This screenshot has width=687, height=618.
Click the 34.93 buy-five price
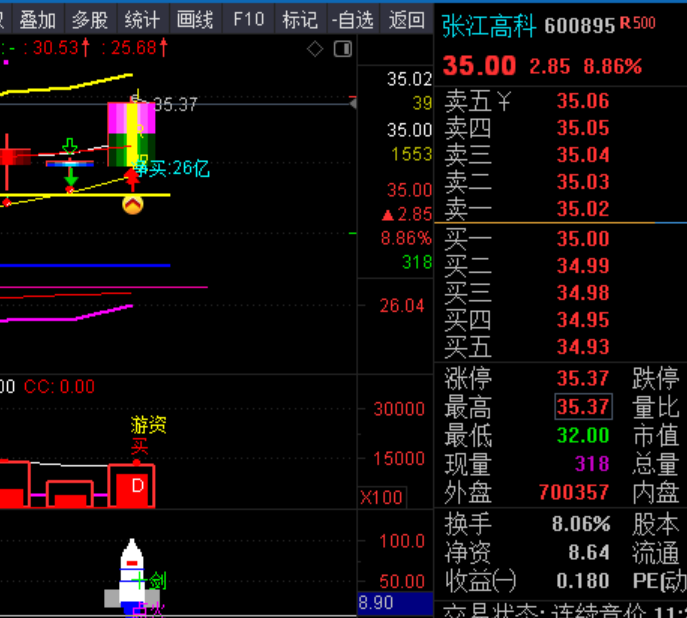coord(583,347)
